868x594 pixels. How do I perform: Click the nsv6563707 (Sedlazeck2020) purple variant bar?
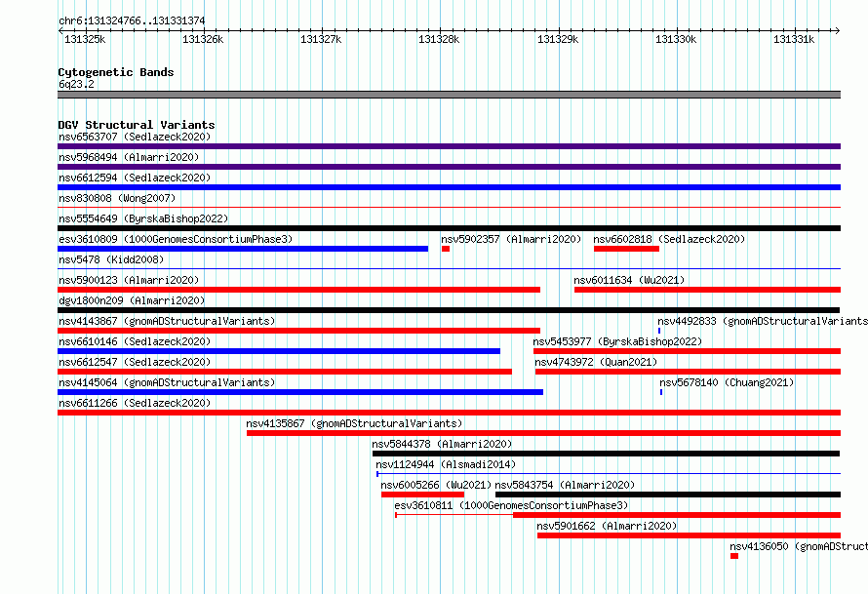click(449, 146)
